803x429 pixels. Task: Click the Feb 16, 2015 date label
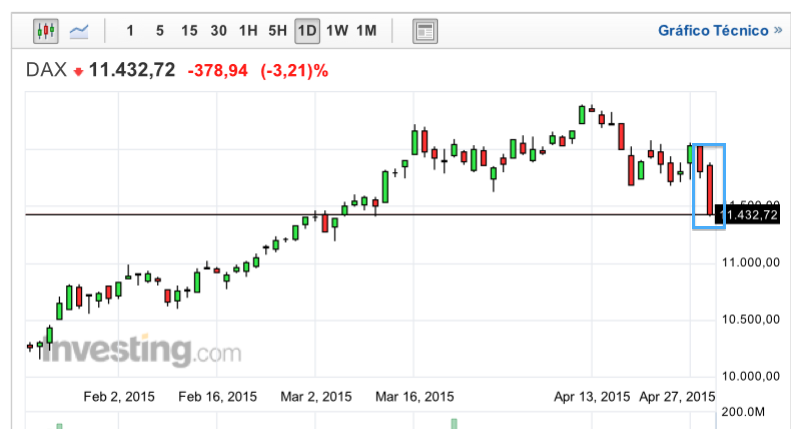(218, 397)
